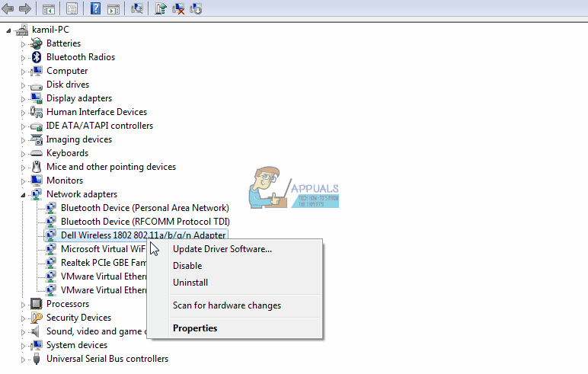Select the Monitors label
This screenshot has width=588, height=374.
(65, 181)
